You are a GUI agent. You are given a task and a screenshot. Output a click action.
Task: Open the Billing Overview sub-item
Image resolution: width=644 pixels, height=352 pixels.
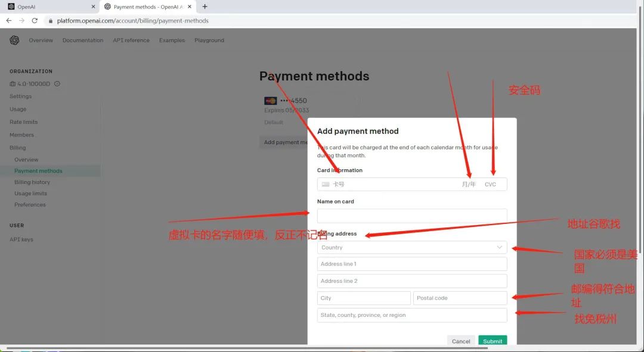click(x=26, y=160)
